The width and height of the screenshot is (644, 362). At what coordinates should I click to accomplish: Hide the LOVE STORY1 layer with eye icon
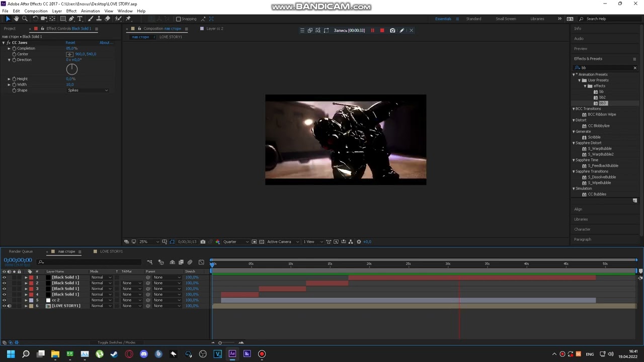(4, 306)
